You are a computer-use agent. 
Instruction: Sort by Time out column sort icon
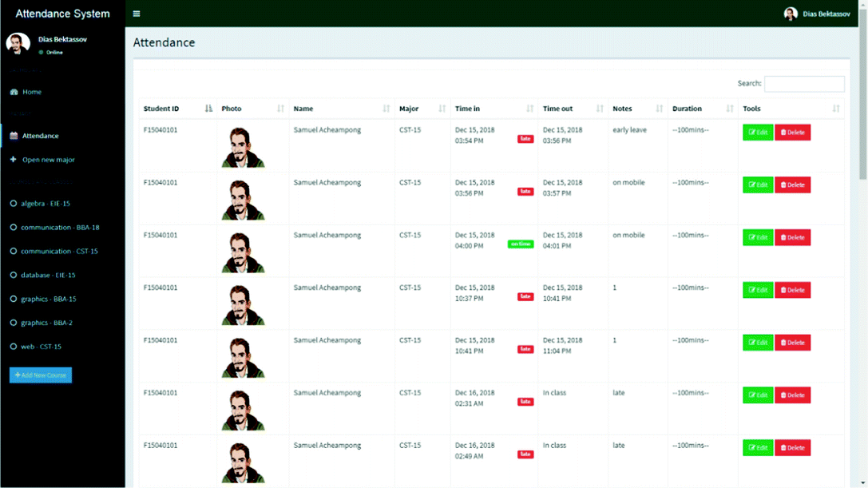coord(600,109)
